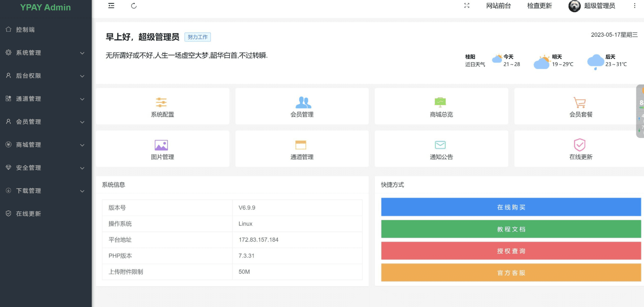Expand 系统管理 in the sidebar
This screenshot has height=307, width=644.
click(x=45, y=53)
